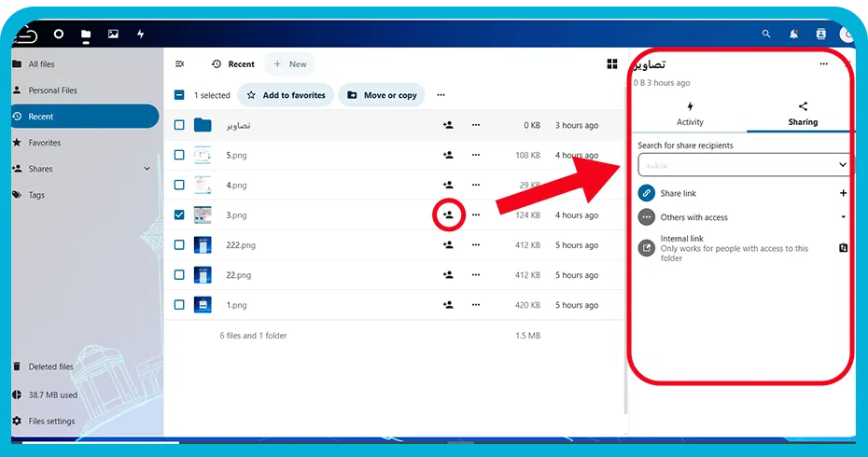Viewport: 868px width, 457px height.
Task: Expand Others with access list
Action: click(843, 217)
